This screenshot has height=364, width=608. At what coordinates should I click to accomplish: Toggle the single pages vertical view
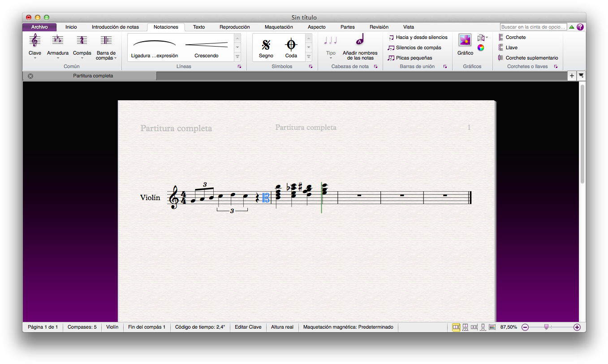pos(483,327)
